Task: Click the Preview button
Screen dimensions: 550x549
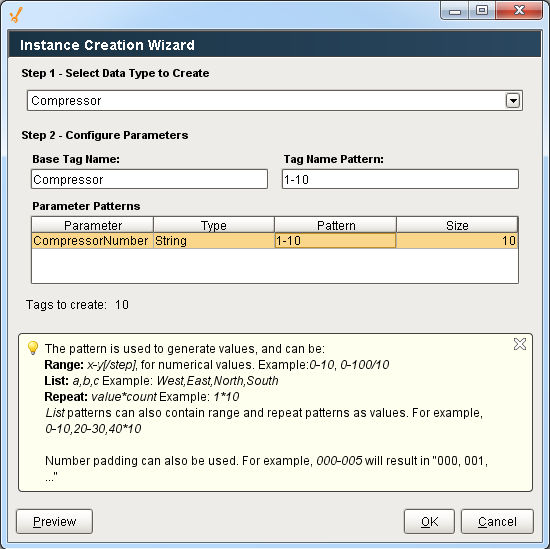Action: click(54, 522)
